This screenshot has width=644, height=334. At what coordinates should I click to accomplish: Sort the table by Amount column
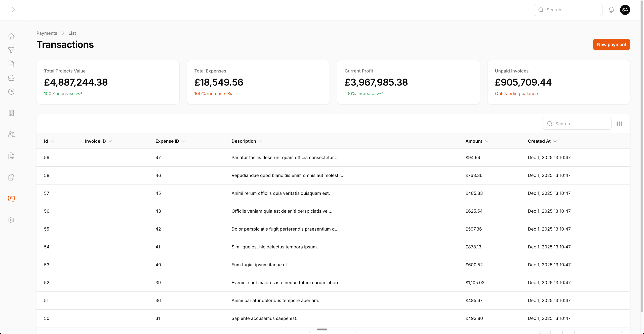click(476, 141)
